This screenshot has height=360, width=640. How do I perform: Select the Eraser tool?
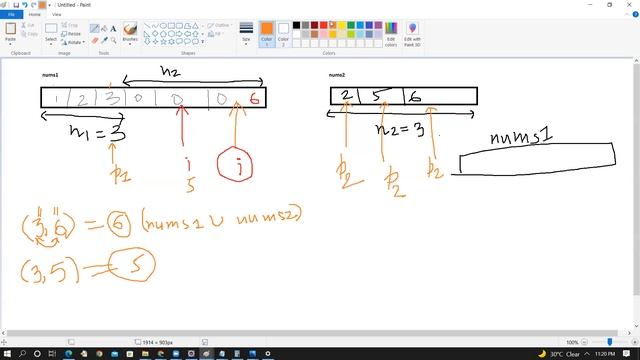(x=95, y=40)
